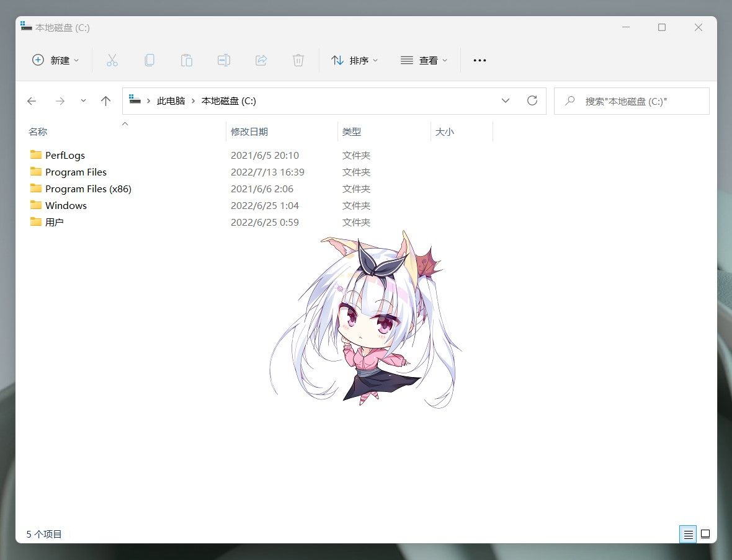Open the three-dot More options menu
The height and width of the screenshot is (560, 732).
click(x=480, y=60)
